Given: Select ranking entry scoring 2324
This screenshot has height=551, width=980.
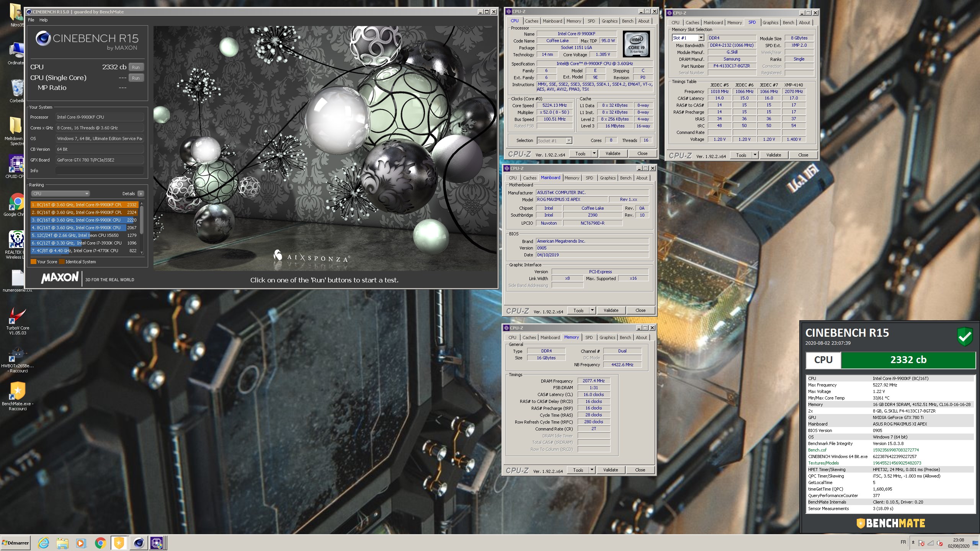Looking at the screenshot, I should point(84,212).
